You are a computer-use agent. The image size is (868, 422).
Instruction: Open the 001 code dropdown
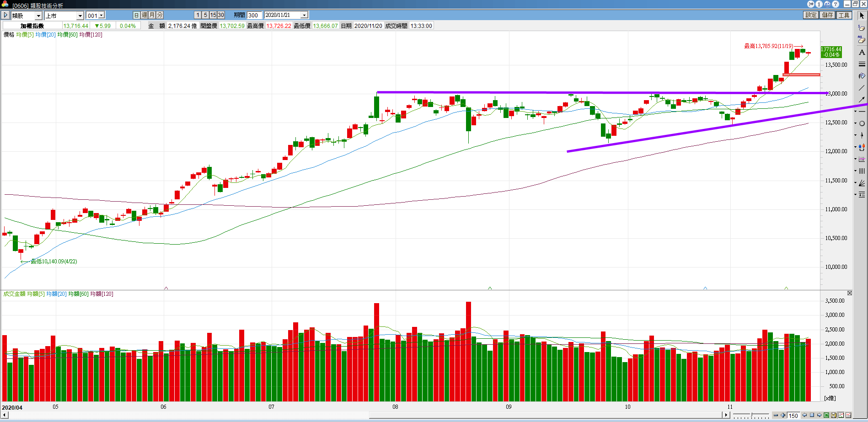pos(102,16)
